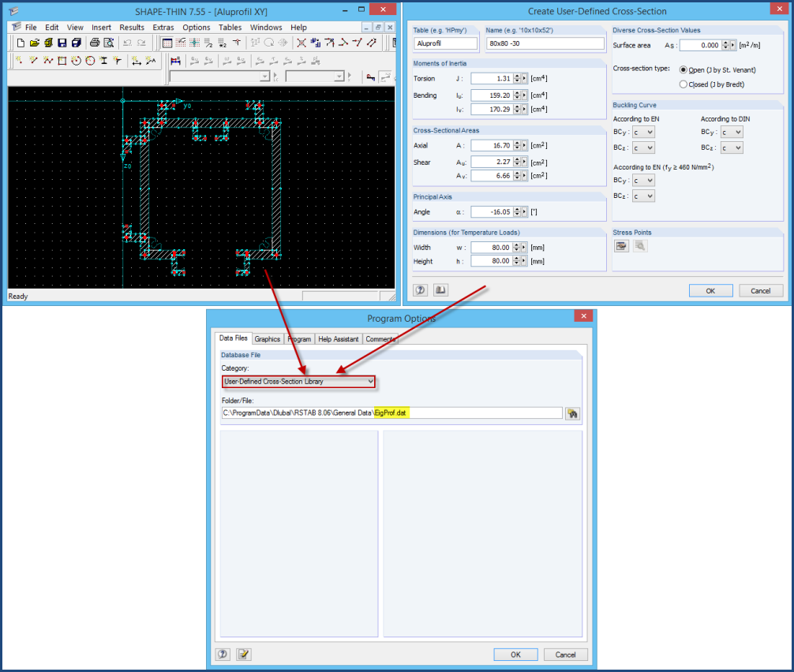The height and width of the screenshot is (672, 794).
Task: Click the delete-selection red X icon
Action: pos(301,43)
